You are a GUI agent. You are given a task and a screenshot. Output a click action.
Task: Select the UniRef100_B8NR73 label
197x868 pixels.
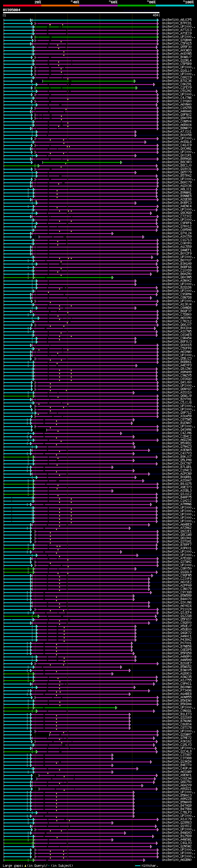[x=177, y=128]
